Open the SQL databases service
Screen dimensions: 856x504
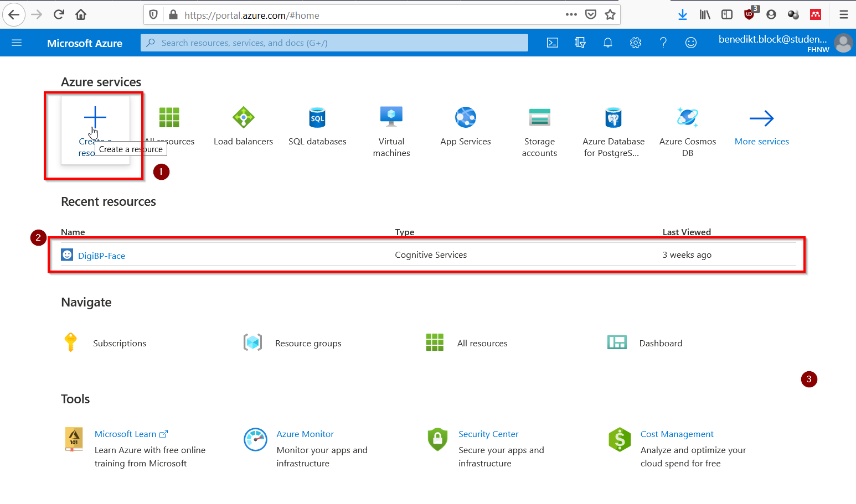coord(317,127)
